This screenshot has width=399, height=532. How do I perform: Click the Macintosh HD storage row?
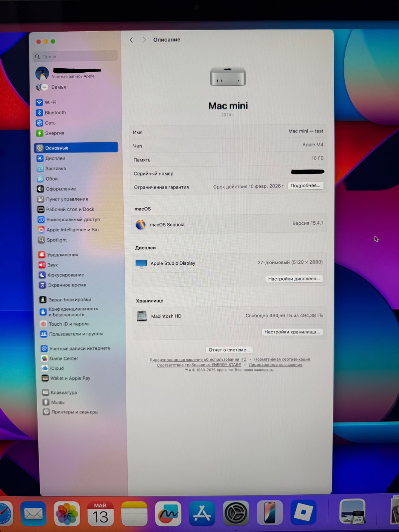[x=229, y=316]
